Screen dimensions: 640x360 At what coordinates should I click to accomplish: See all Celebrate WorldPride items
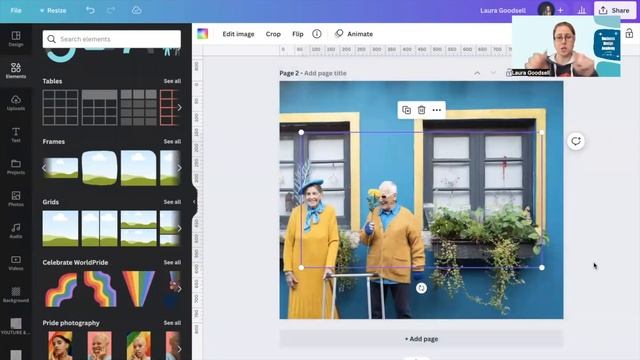pyautogui.click(x=172, y=262)
